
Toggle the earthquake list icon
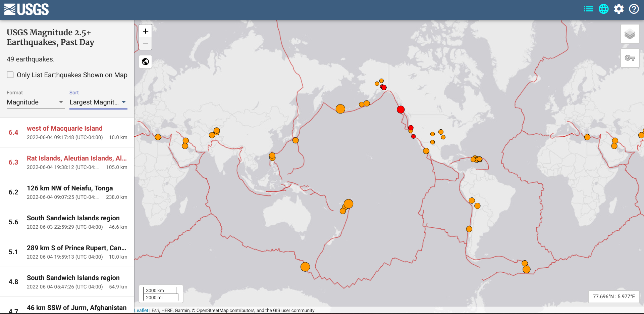588,9
